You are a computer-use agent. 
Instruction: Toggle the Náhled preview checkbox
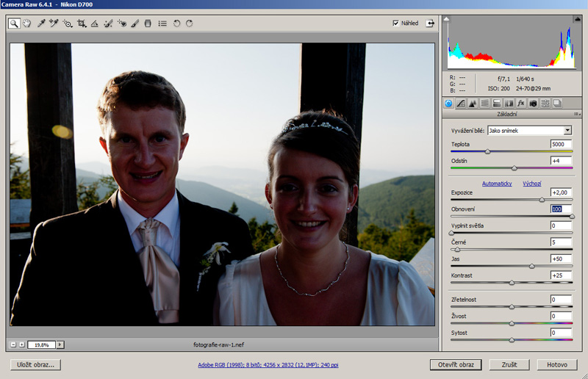(x=397, y=24)
